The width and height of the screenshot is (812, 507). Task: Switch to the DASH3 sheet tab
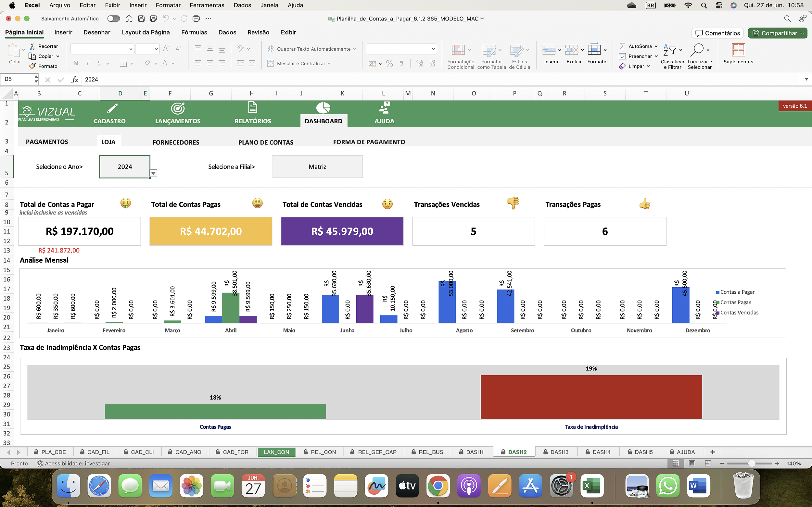click(x=559, y=452)
